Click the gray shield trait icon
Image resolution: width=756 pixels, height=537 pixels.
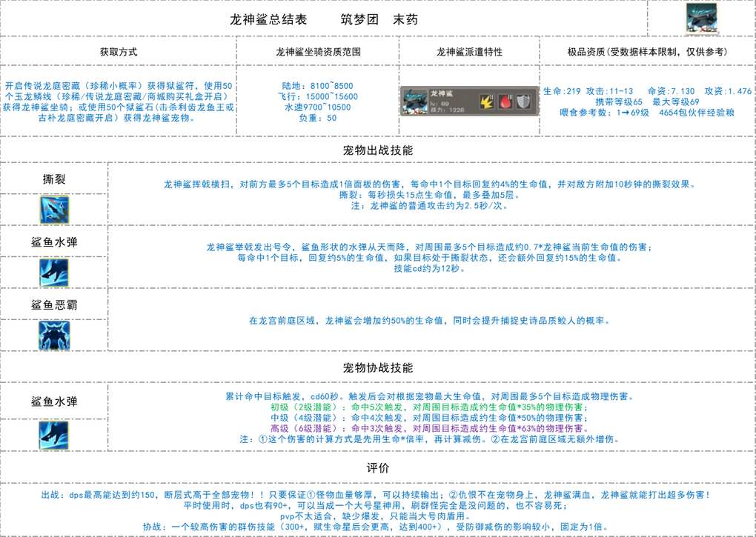point(523,101)
